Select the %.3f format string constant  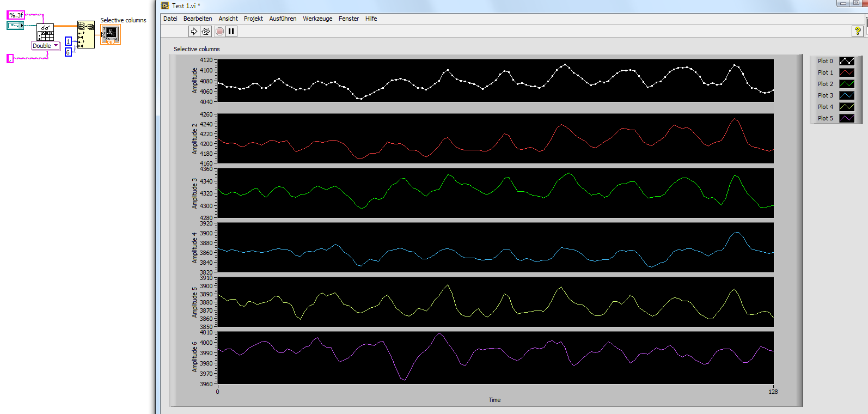[x=16, y=15]
